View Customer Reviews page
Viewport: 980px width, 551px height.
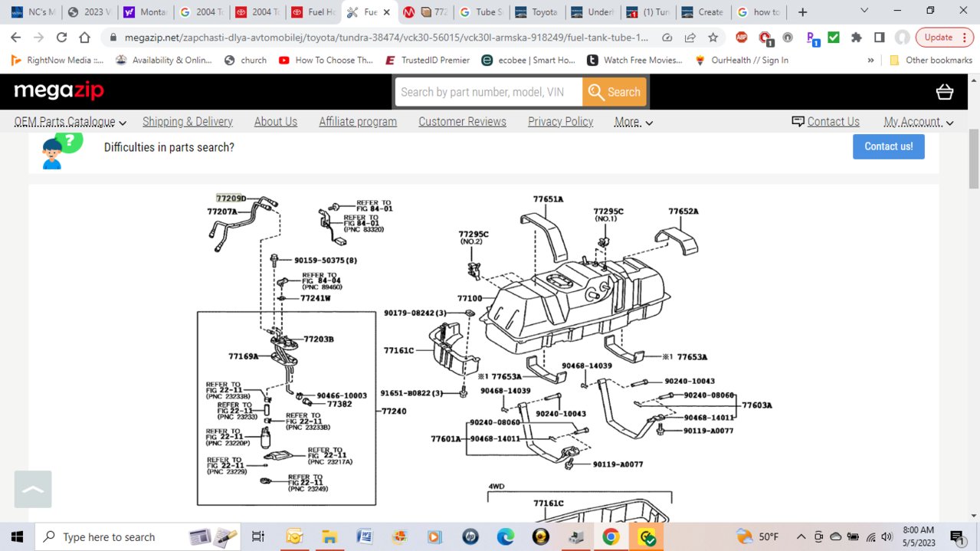pyautogui.click(x=462, y=122)
